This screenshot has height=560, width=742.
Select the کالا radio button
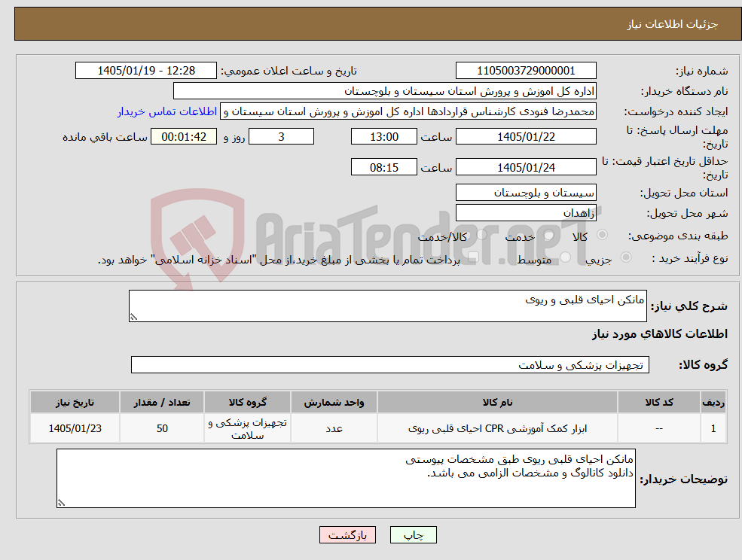[603, 235]
